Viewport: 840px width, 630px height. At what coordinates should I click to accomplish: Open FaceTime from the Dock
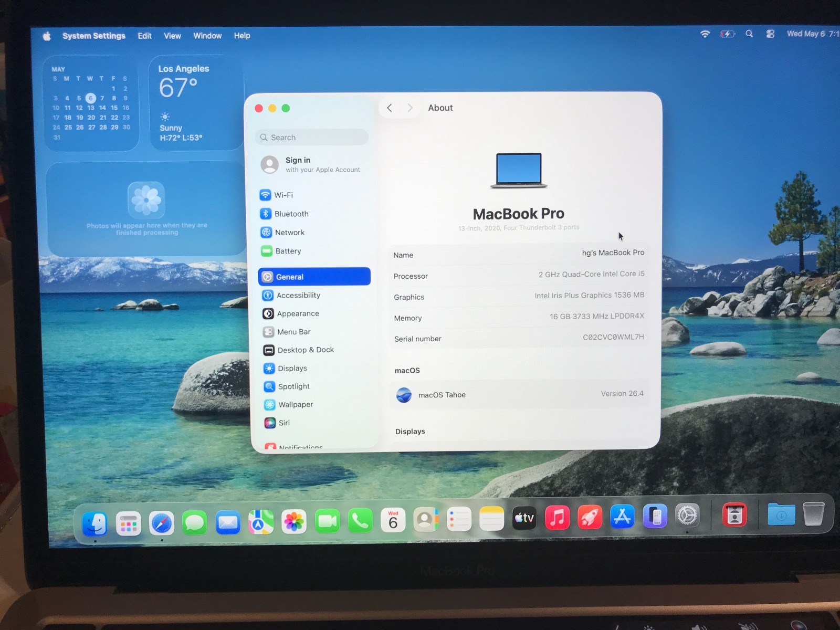coord(327,521)
